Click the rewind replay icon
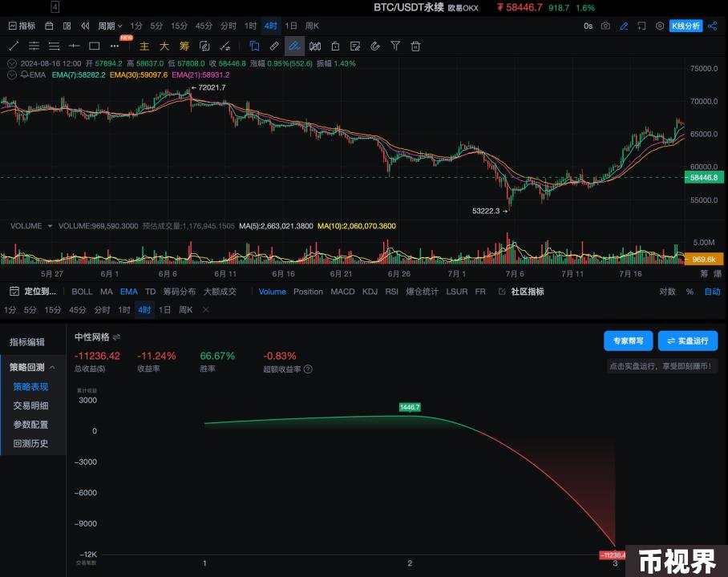The width and height of the screenshot is (728, 577). coord(85,26)
